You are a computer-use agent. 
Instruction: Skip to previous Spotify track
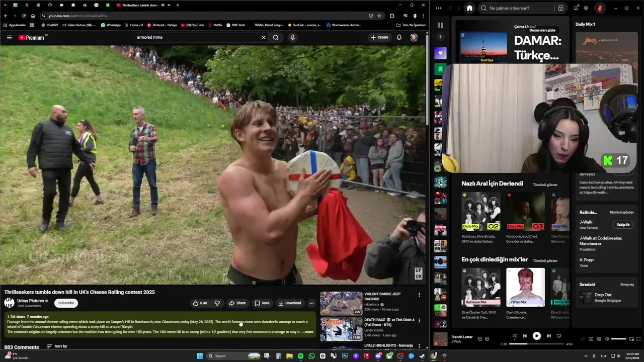pos(524,336)
